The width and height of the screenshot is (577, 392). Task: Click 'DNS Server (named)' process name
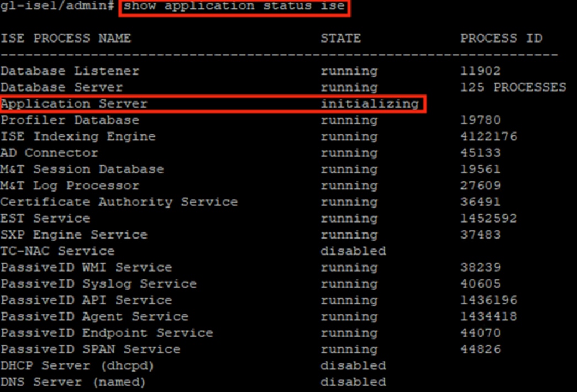click(73, 382)
